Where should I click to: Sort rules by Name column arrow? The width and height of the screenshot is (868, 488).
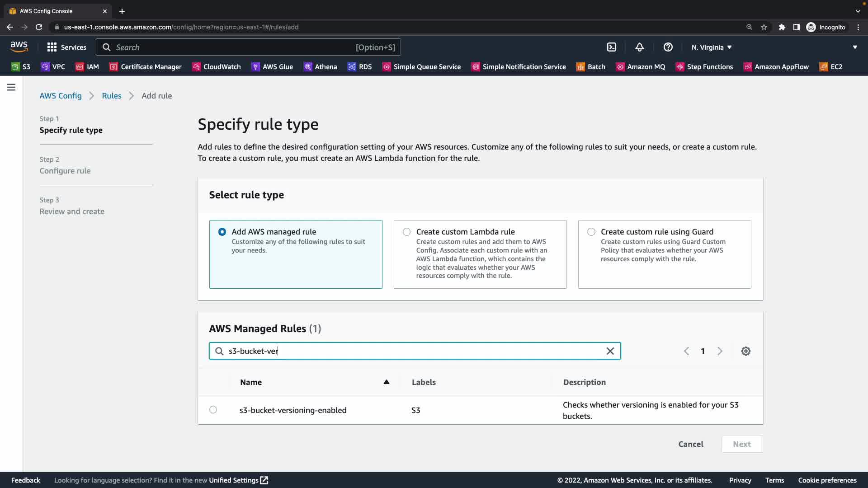[x=386, y=382]
